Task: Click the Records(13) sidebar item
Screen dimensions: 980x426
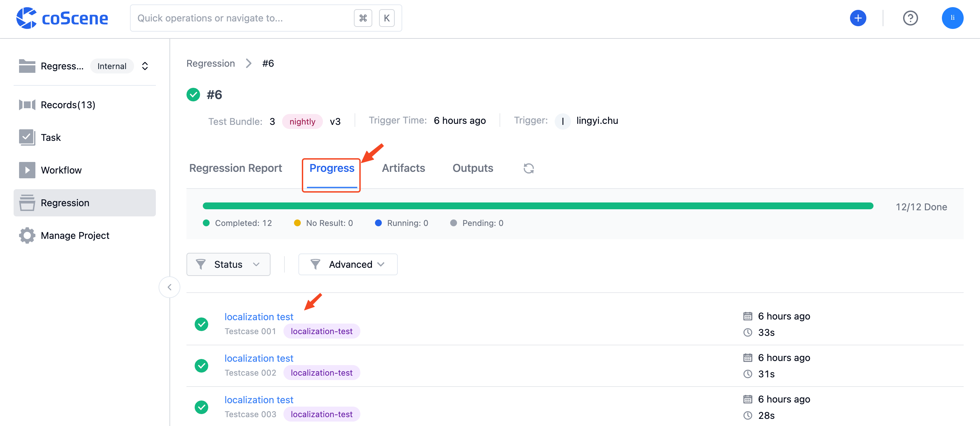Action: (x=68, y=105)
